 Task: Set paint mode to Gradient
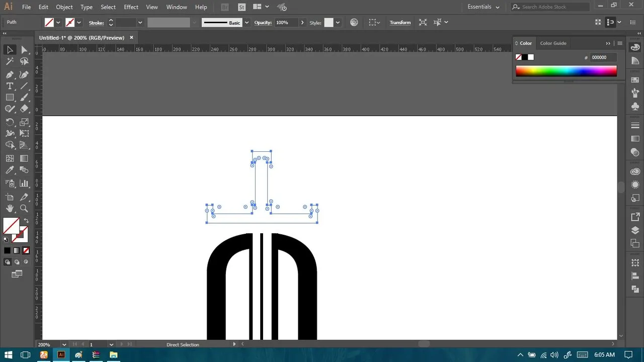click(x=17, y=250)
